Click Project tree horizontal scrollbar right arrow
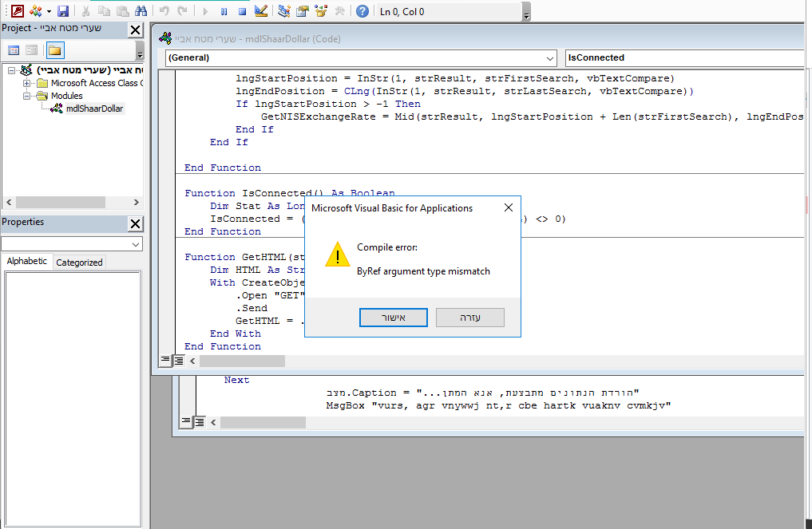 pos(137,202)
